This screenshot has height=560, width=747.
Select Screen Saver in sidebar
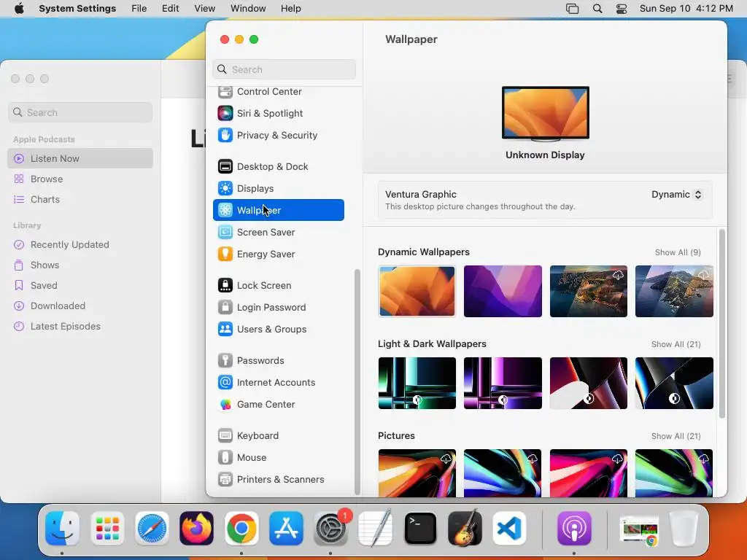[278, 233]
